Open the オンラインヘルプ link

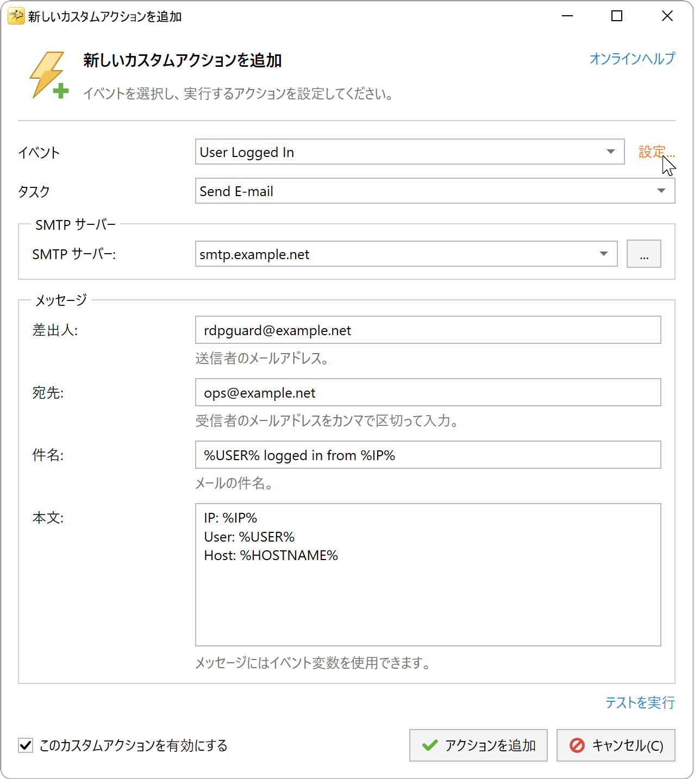point(632,59)
